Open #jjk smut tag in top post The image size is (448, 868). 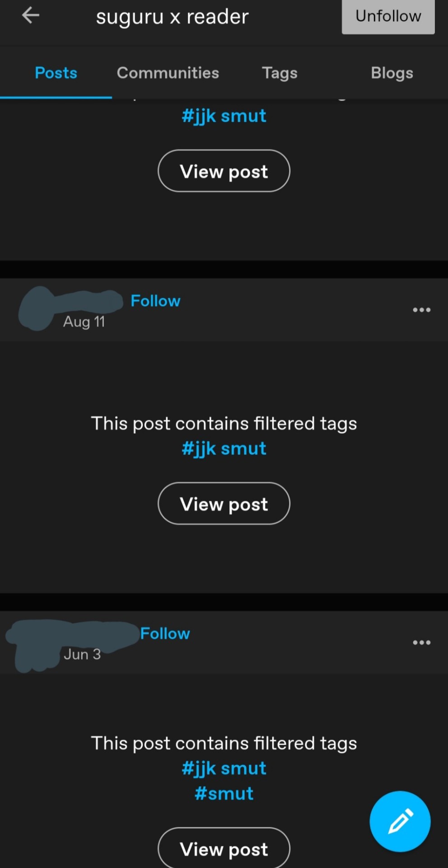[x=224, y=116]
